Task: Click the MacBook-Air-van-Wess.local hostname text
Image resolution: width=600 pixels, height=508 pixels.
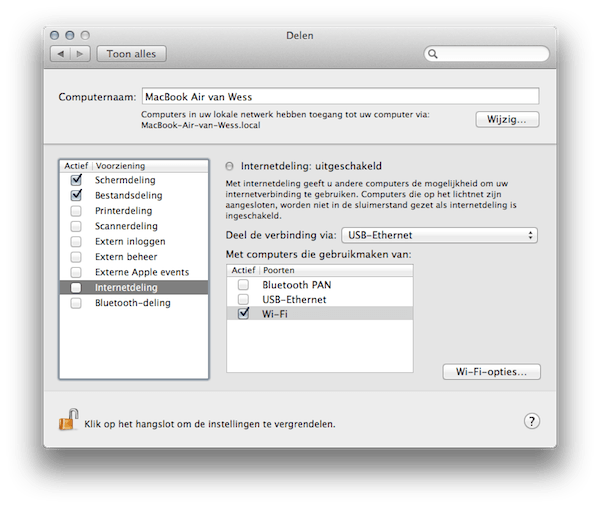Action: tap(201, 125)
